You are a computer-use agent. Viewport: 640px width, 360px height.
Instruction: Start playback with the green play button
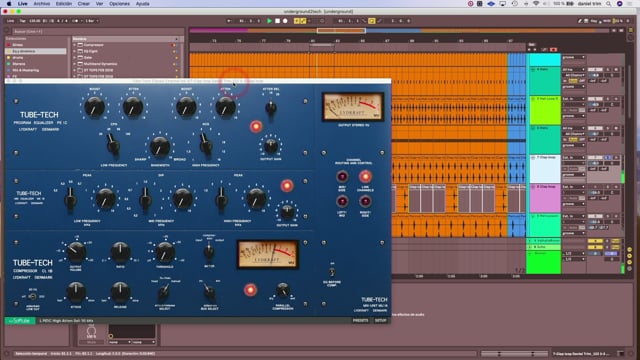(269, 21)
